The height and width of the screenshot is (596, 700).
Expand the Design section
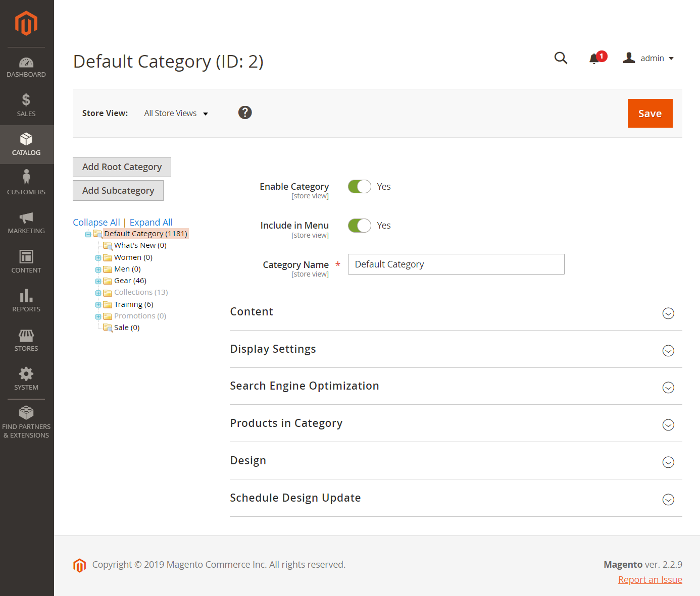456,461
